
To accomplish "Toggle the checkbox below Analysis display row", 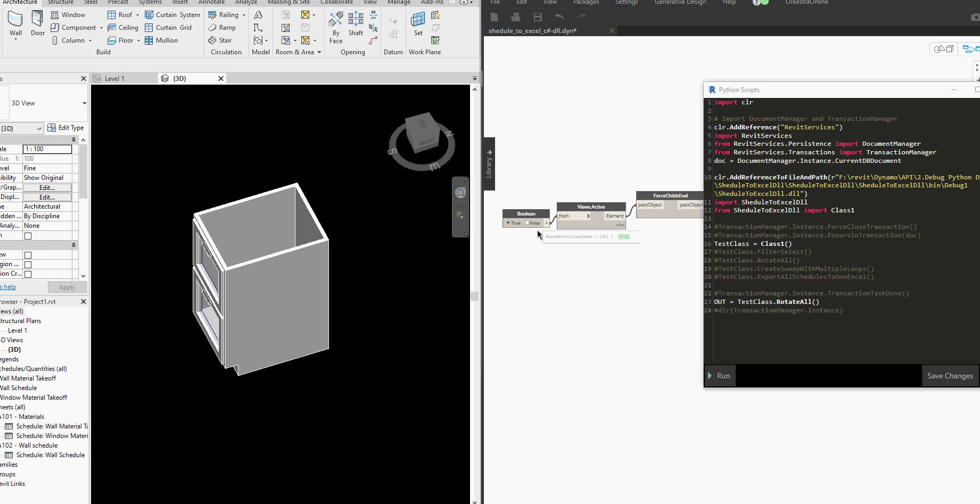I will coord(28,236).
